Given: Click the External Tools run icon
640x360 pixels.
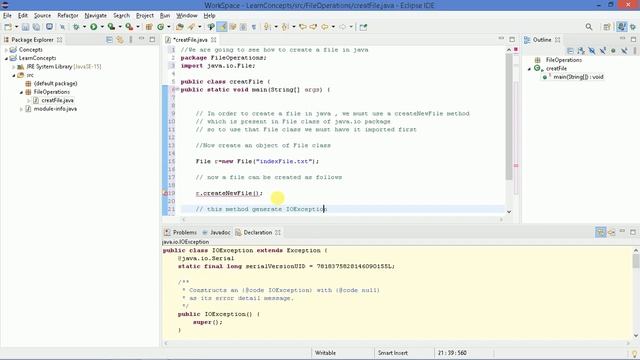Looking at the screenshot, I should (x=129, y=27).
